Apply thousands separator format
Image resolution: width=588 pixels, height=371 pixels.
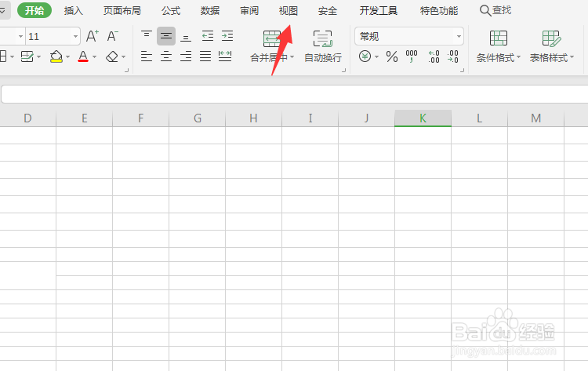(412, 56)
